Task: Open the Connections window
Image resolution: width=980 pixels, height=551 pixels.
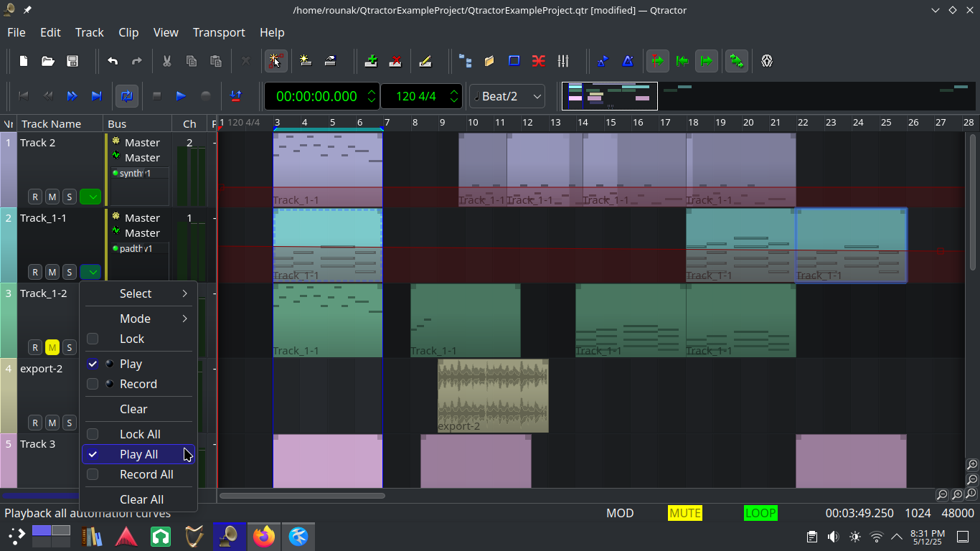Action: pyautogui.click(x=539, y=61)
